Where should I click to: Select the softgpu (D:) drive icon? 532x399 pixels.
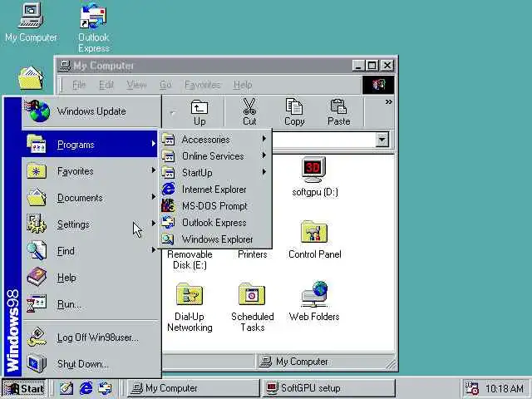(314, 176)
